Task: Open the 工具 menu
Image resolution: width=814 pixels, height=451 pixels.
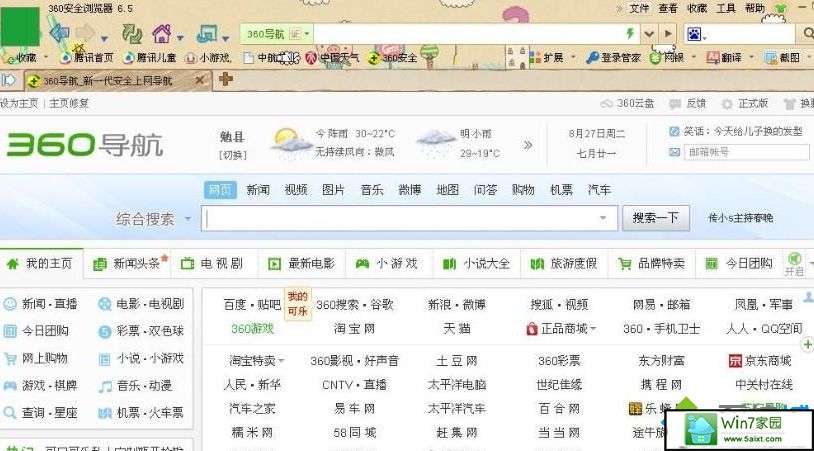Action: [x=726, y=8]
